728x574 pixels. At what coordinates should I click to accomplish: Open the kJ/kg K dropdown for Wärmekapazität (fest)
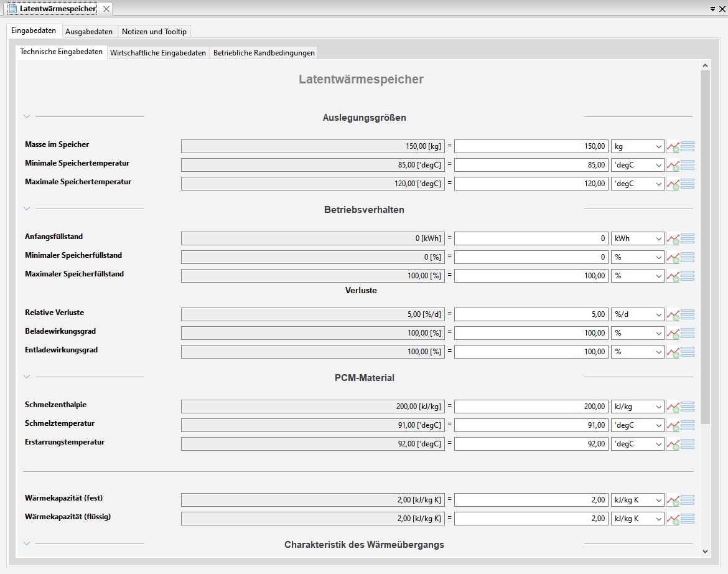click(637, 500)
